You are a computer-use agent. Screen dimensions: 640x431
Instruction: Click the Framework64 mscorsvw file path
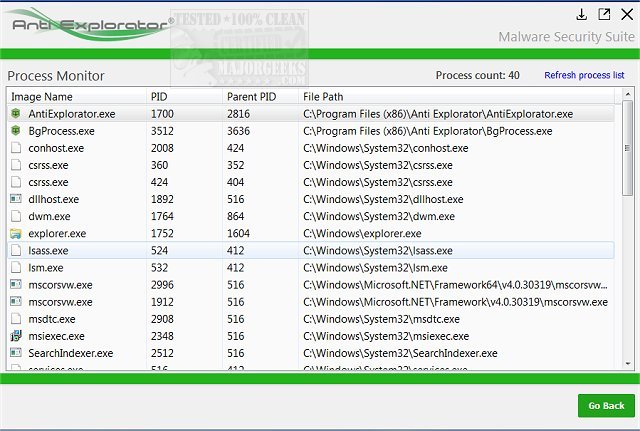[455, 285]
